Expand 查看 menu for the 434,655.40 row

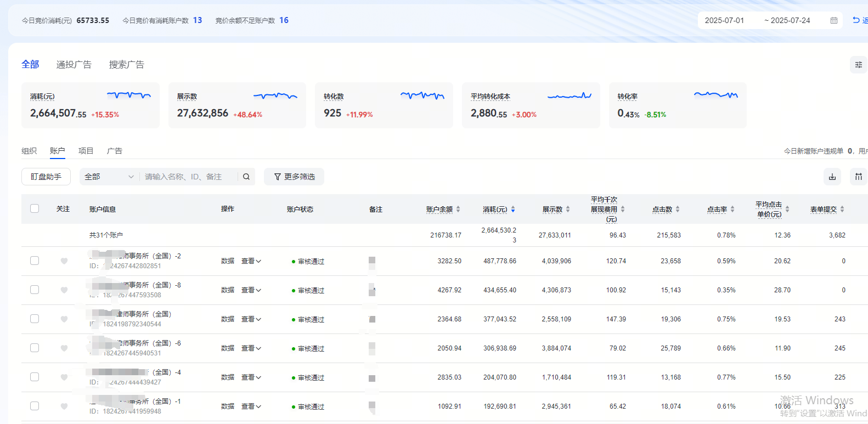click(251, 290)
